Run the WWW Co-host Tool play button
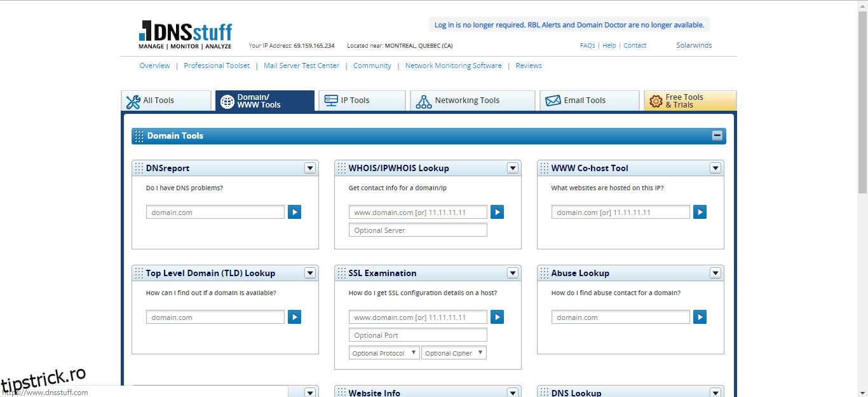Screen dimensions: 868x397 click(700, 212)
